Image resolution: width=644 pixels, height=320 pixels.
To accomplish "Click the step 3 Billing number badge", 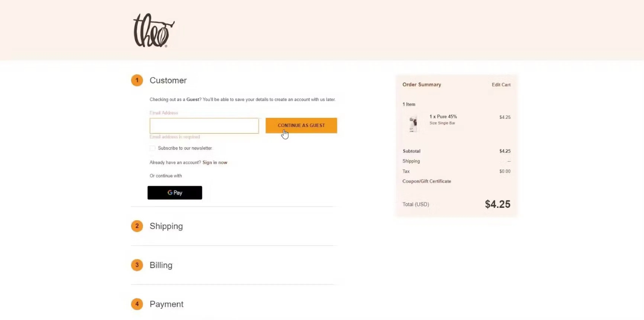I will click(137, 265).
